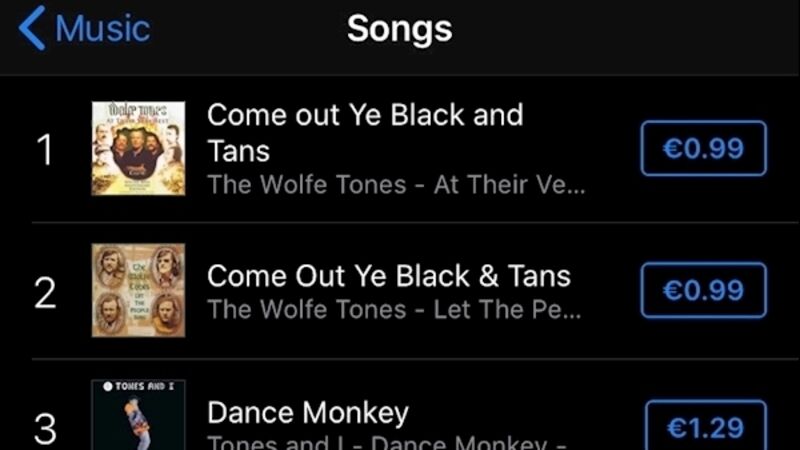Tap the rank number 2

(x=45, y=293)
